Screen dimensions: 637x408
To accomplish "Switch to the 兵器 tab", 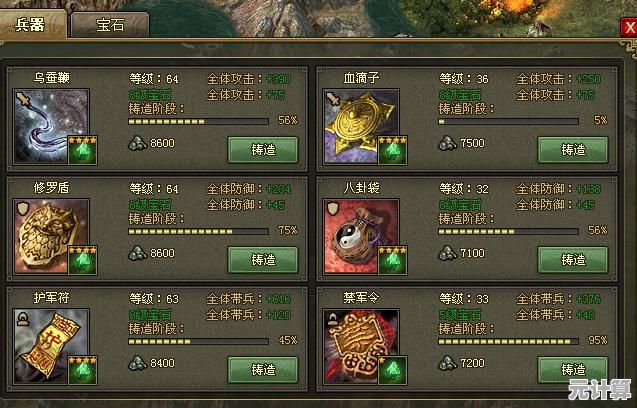I will pyautogui.click(x=32, y=24).
